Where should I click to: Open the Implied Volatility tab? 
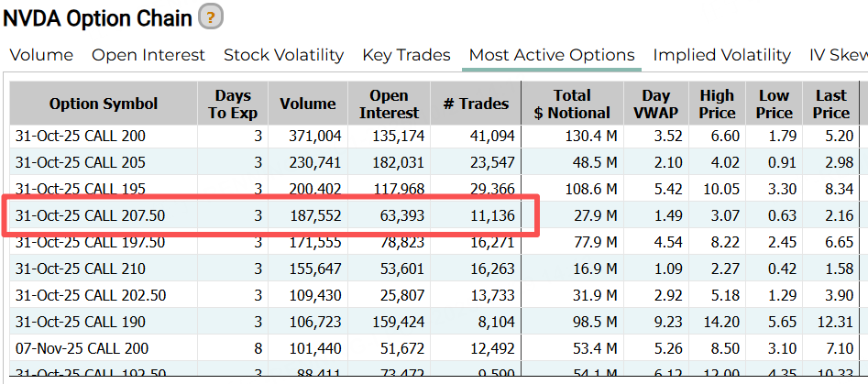tap(721, 55)
